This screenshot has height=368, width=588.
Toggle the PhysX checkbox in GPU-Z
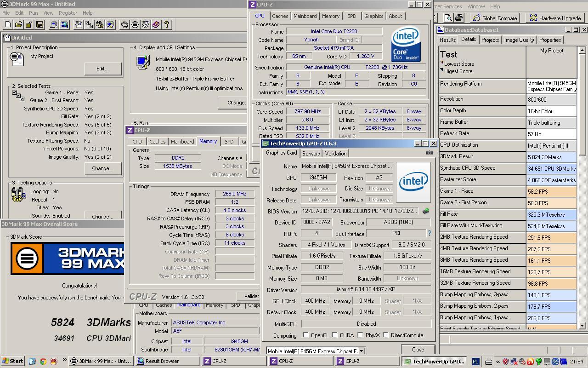click(360, 335)
